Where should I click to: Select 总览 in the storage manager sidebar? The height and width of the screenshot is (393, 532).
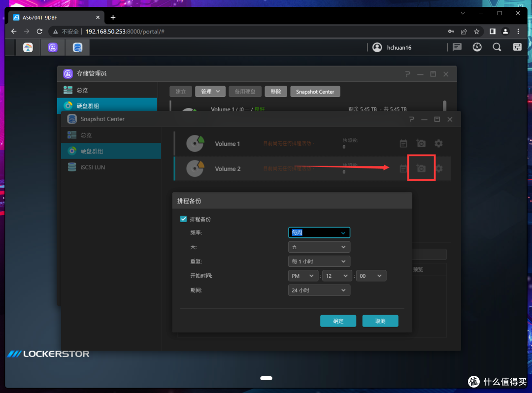coord(82,90)
